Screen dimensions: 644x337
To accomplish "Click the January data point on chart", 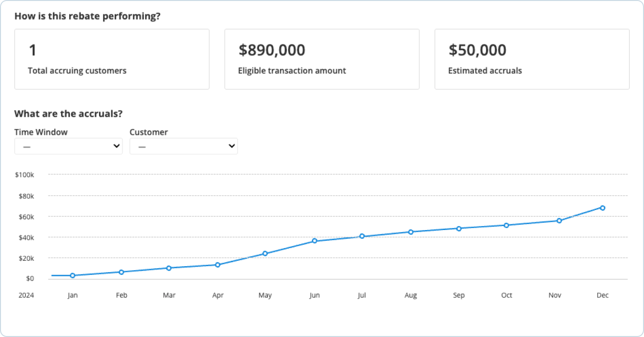I will 73,275.
